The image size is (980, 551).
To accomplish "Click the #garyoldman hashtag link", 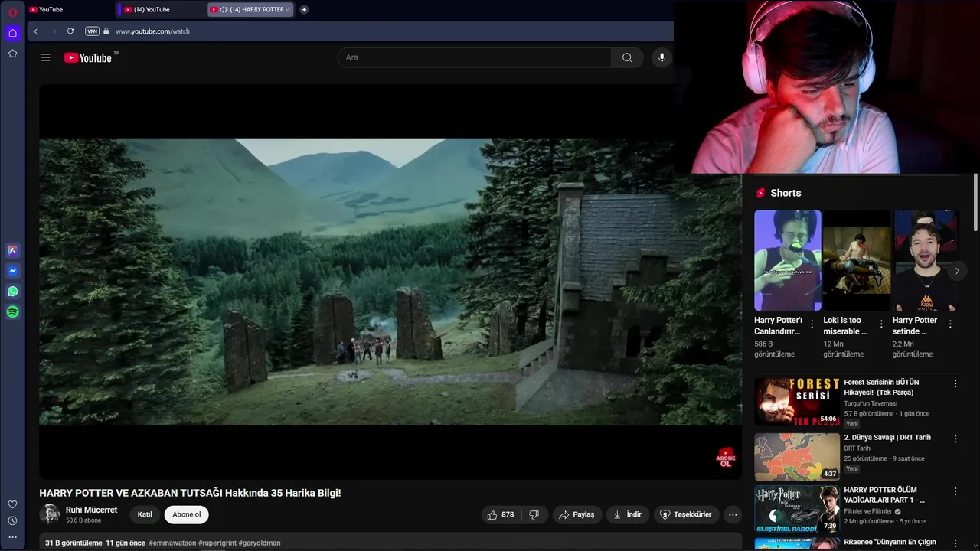I will tap(260, 543).
